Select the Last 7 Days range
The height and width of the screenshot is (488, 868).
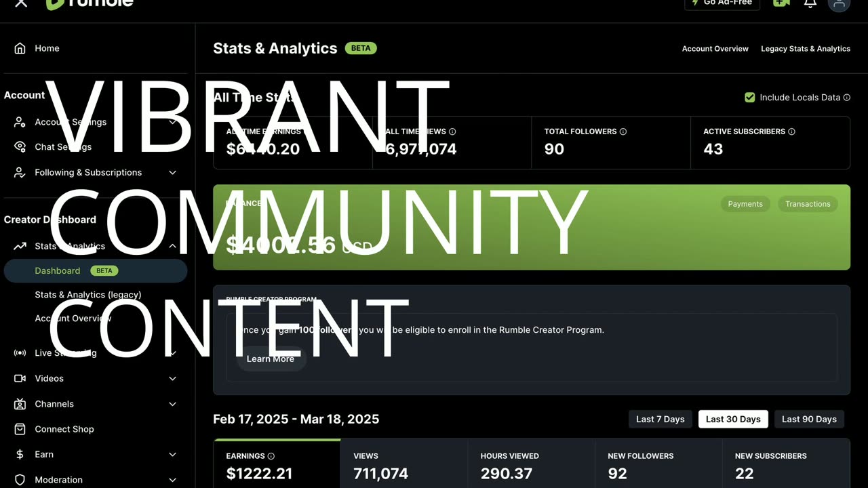pyautogui.click(x=660, y=419)
